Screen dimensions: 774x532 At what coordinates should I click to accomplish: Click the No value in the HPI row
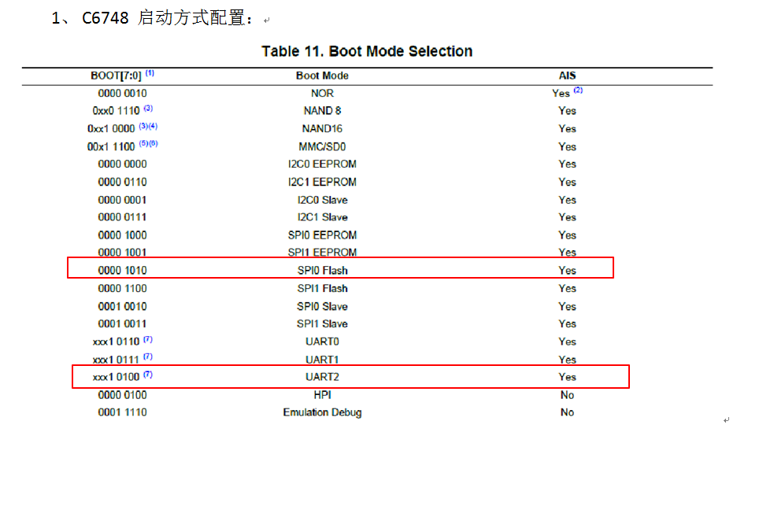point(567,395)
